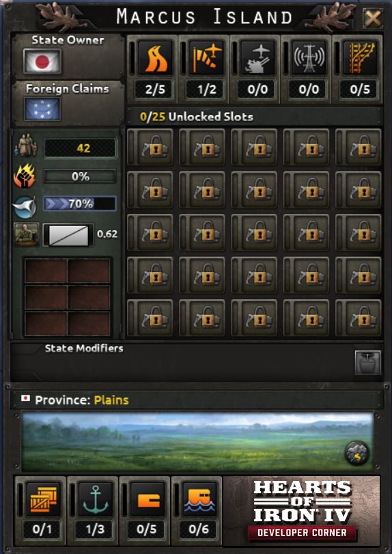Click the Coastal Fort icon
Screen dimensions: 392x554
(x=199, y=499)
